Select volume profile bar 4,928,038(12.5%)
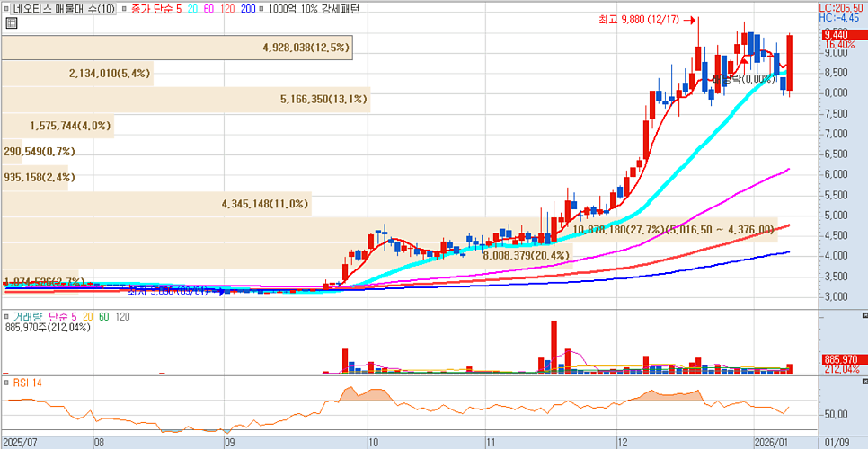The image size is (868, 449). coord(178,48)
